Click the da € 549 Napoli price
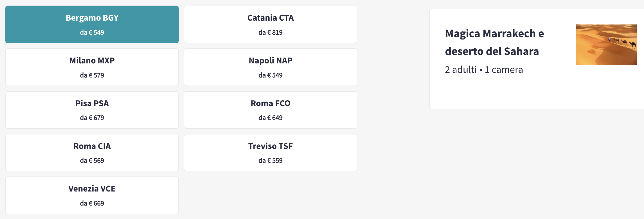Viewport: 644px width, 219px height. coord(271,75)
